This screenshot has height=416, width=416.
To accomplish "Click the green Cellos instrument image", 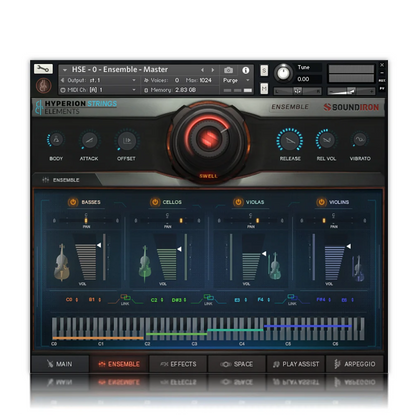I will (x=145, y=263).
